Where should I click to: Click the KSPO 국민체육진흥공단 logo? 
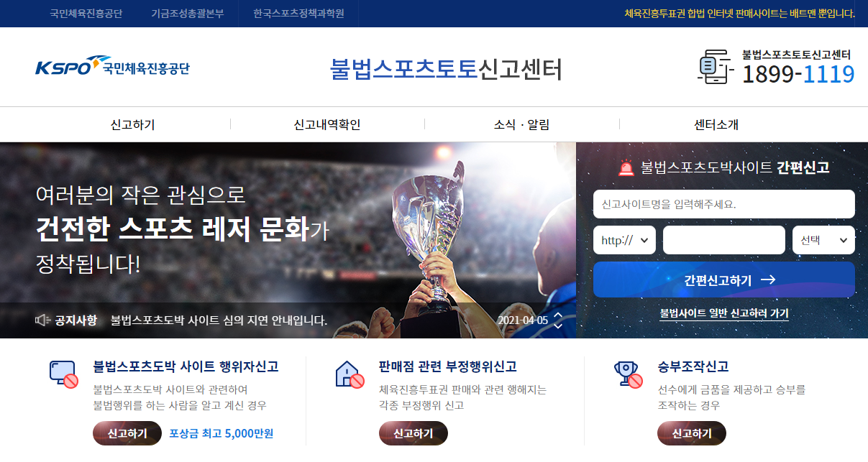click(x=112, y=67)
